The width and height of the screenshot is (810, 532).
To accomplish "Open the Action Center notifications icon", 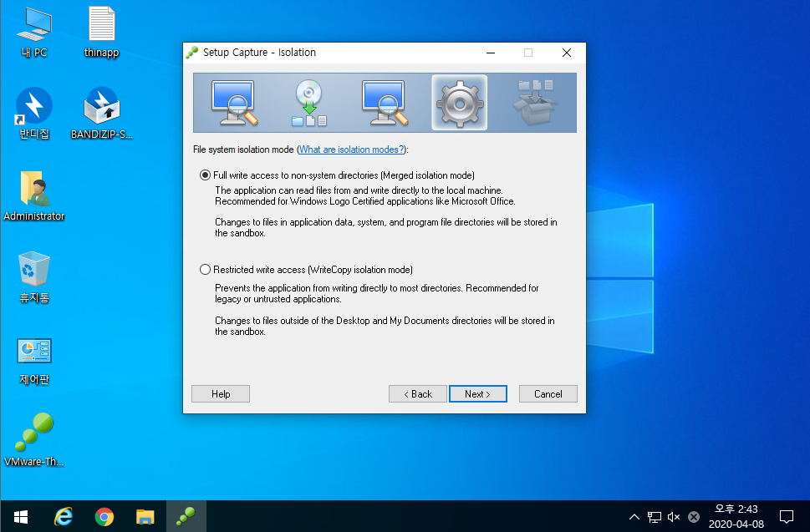I will click(x=787, y=516).
